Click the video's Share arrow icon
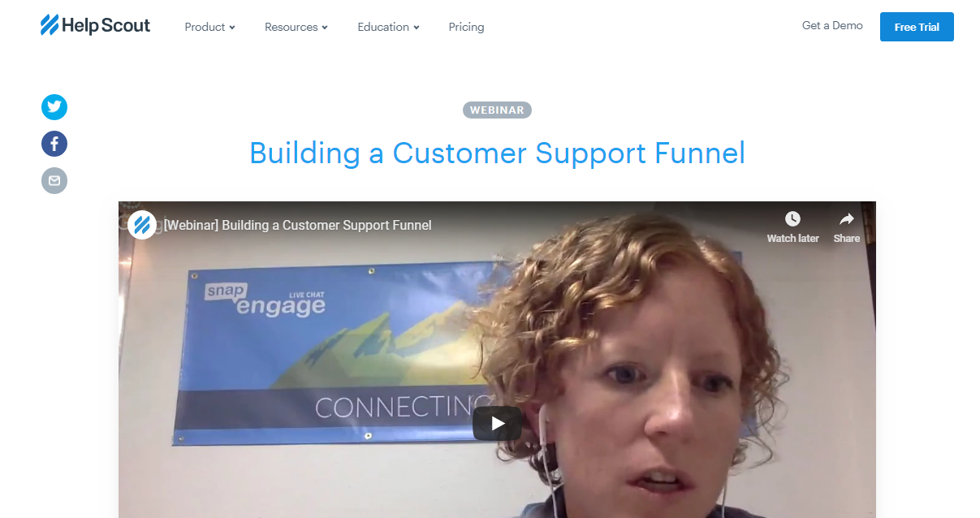Viewport: 980px width, 518px height. [x=846, y=227]
